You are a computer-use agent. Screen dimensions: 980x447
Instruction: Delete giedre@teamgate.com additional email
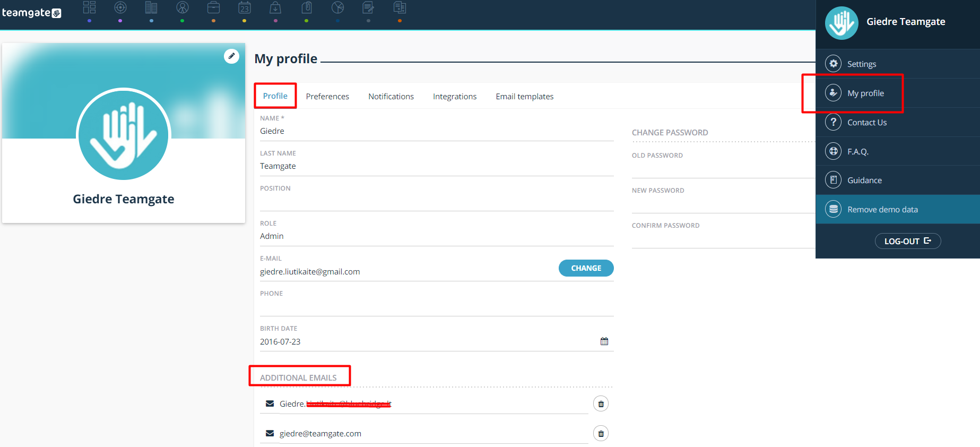coord(601,434)
